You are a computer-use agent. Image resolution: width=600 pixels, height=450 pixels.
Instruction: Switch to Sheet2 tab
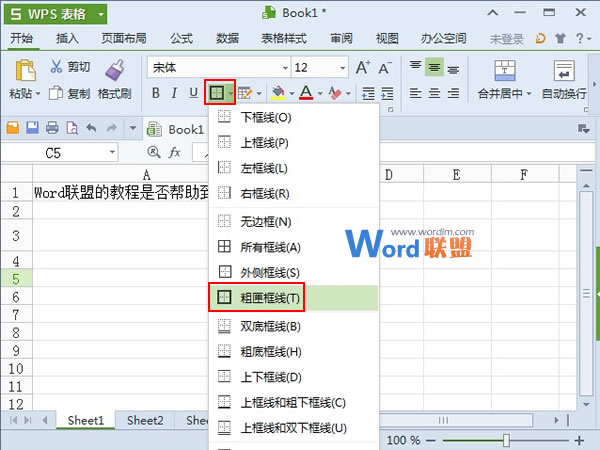[145, 420]
